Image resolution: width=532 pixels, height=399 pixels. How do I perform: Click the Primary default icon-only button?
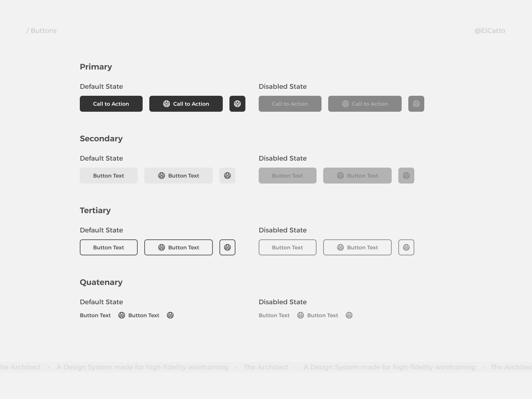pyautogui.click(x=237, y=104)
